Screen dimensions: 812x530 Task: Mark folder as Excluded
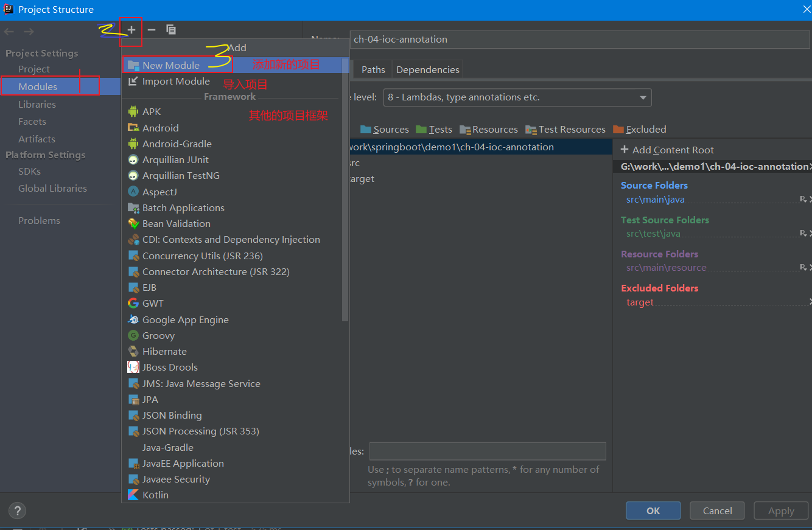640,129
